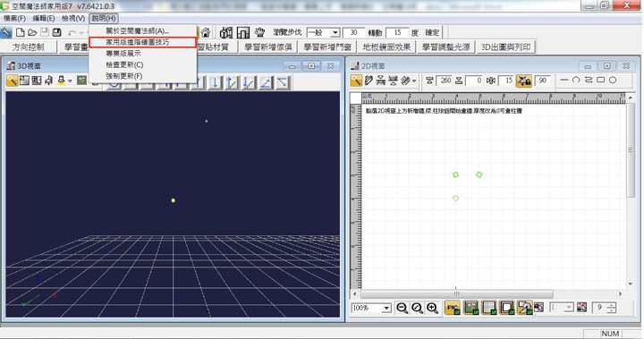
Task: Click the wall height field showing 260
Action: [445, 81]
